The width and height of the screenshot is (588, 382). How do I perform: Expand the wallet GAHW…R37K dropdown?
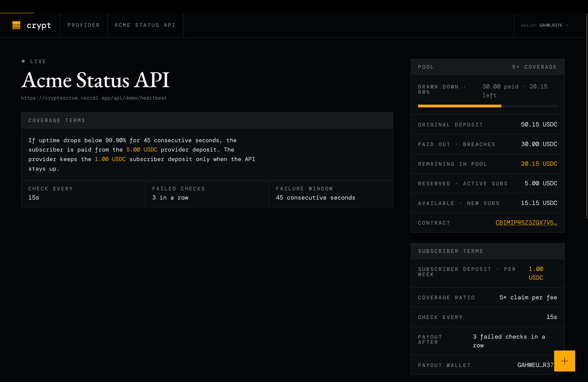(544, 25)
